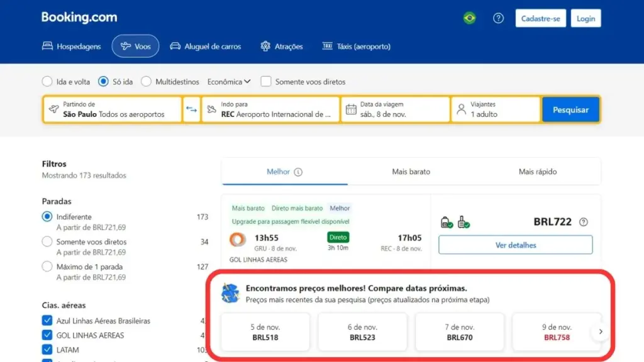This screenshot has height=362, width=644.
Task: Click the Login button
Action: click(586, 18)
